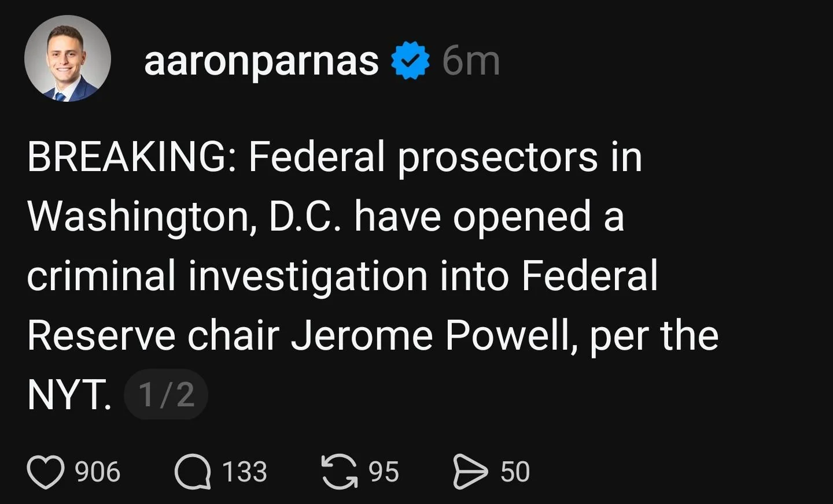The image size is (833, 504).
Task: Click the 133 replies count
Action: (x=245, y=472)
